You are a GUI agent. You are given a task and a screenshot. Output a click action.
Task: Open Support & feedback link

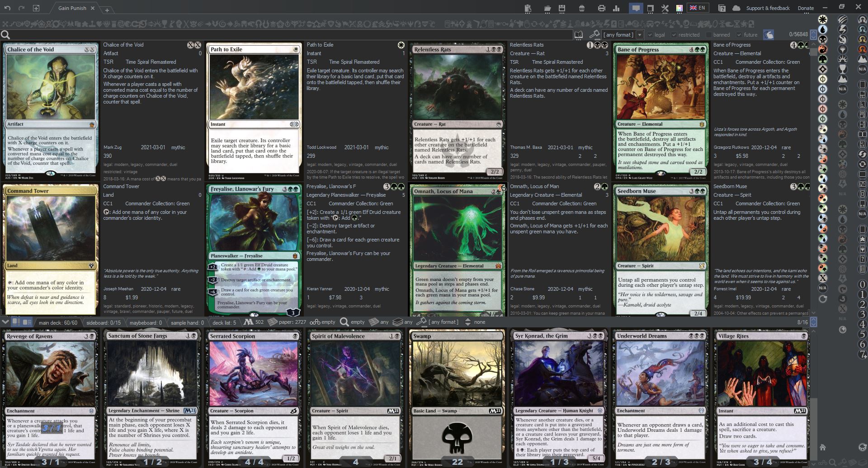pyautogui.click(x=768, y=8)
